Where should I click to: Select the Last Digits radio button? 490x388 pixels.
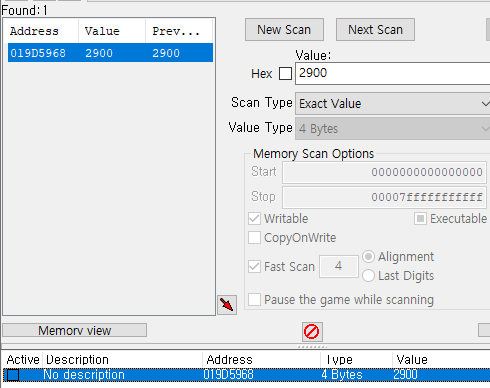coord(368,276)
